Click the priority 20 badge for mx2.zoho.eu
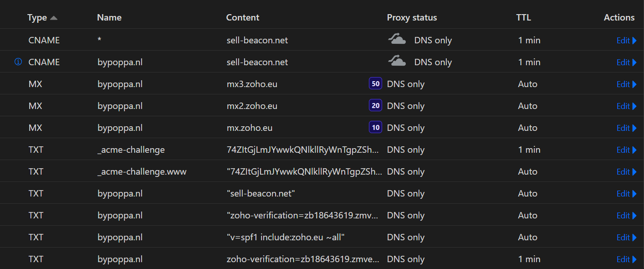 pyautogui.click(x=375, y=106)
